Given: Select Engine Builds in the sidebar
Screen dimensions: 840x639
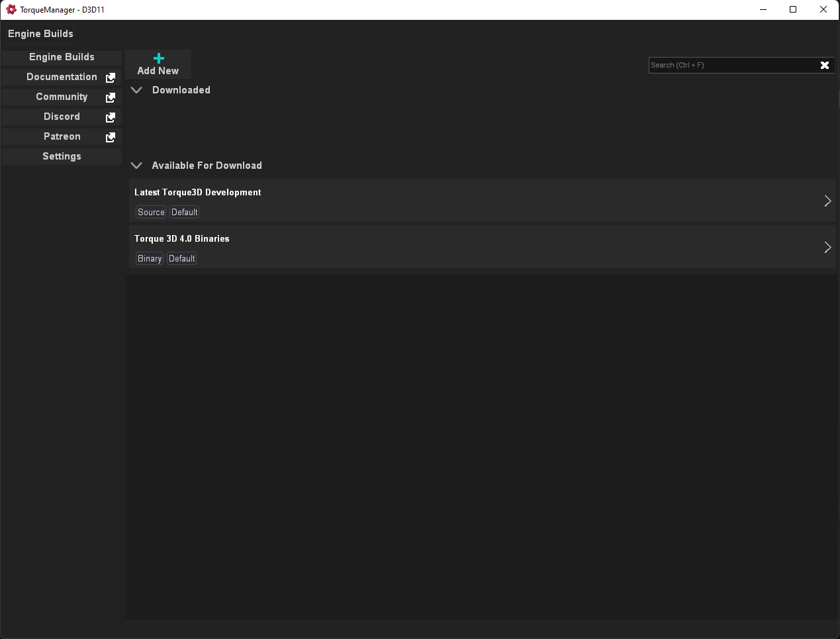Looking at the screenshot, I should 62,57.
